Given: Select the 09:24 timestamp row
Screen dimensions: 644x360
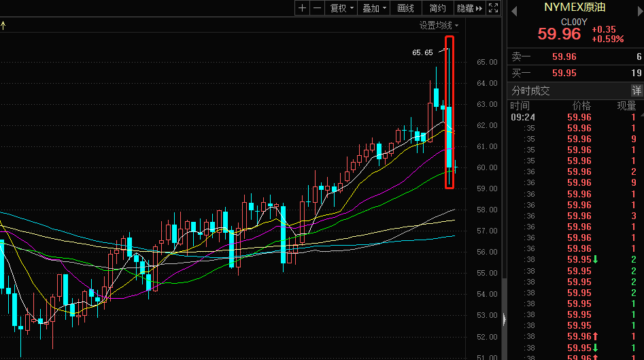Looking at the screenshot, I should 523,117.
